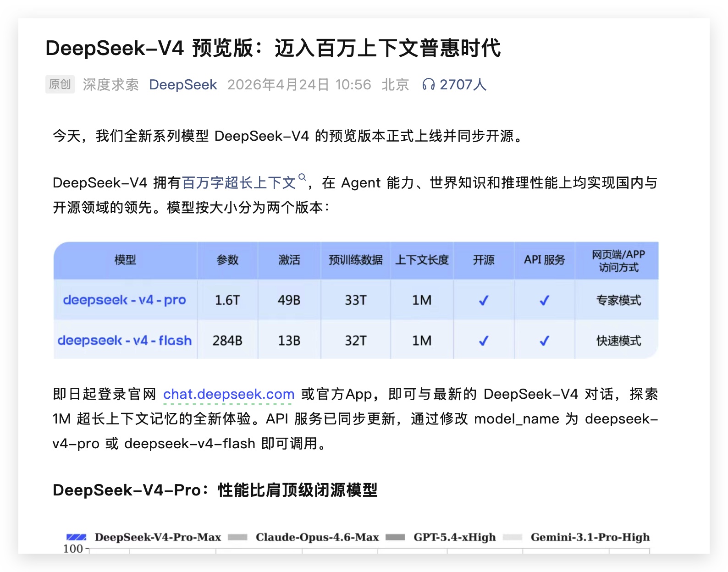Open the chat.deepseek.com link

228,394
